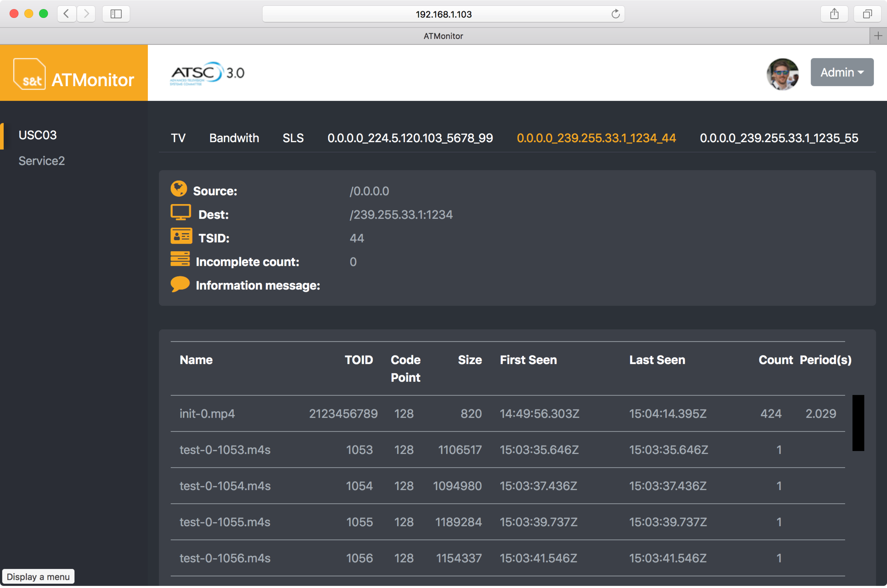The image size is (887, 588).
Task: Click the Last Seen column header
Action: click(657, 360)
